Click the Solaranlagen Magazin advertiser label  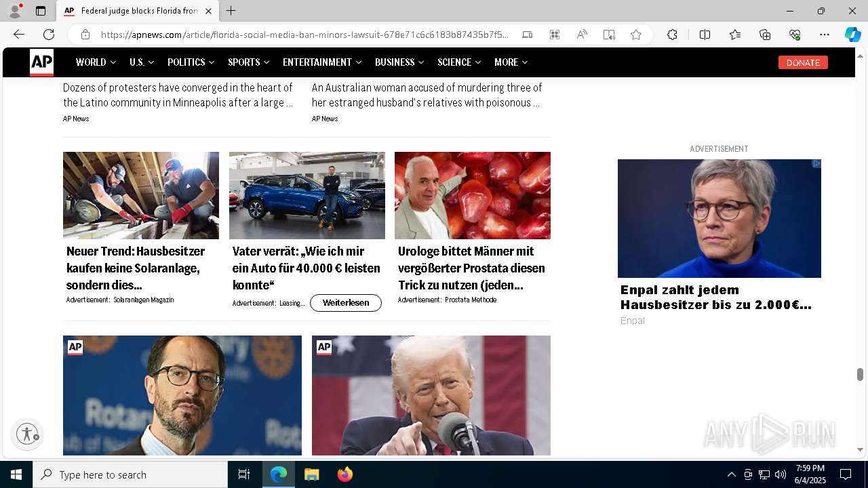coord(144,300)
